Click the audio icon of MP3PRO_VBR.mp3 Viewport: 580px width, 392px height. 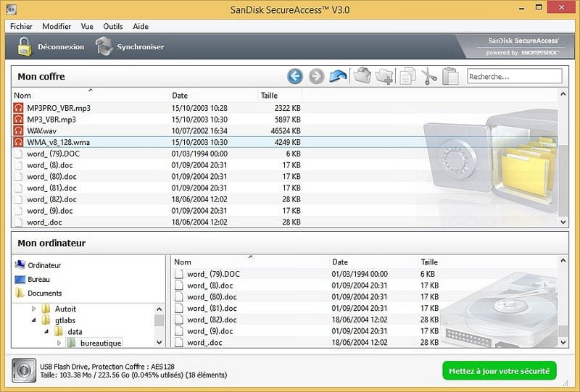tap(18, 108)
